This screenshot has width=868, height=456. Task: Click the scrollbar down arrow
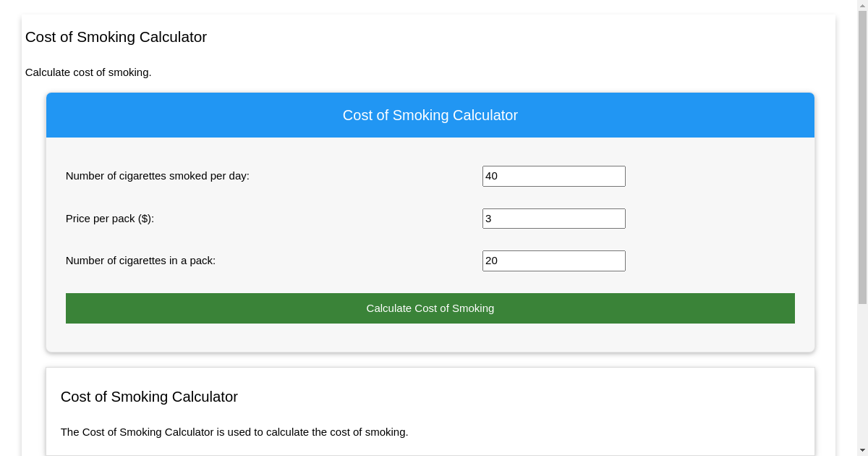861,450
